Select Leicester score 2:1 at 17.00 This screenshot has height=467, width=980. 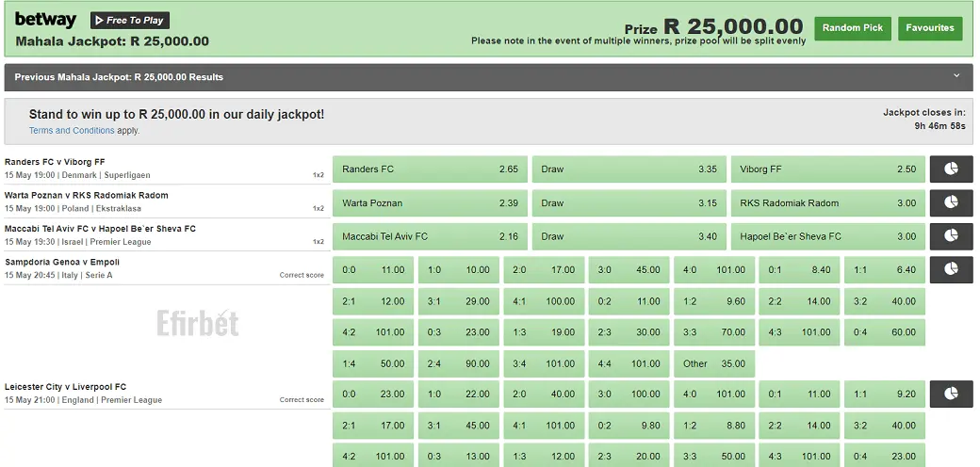(x=373, y=426)
